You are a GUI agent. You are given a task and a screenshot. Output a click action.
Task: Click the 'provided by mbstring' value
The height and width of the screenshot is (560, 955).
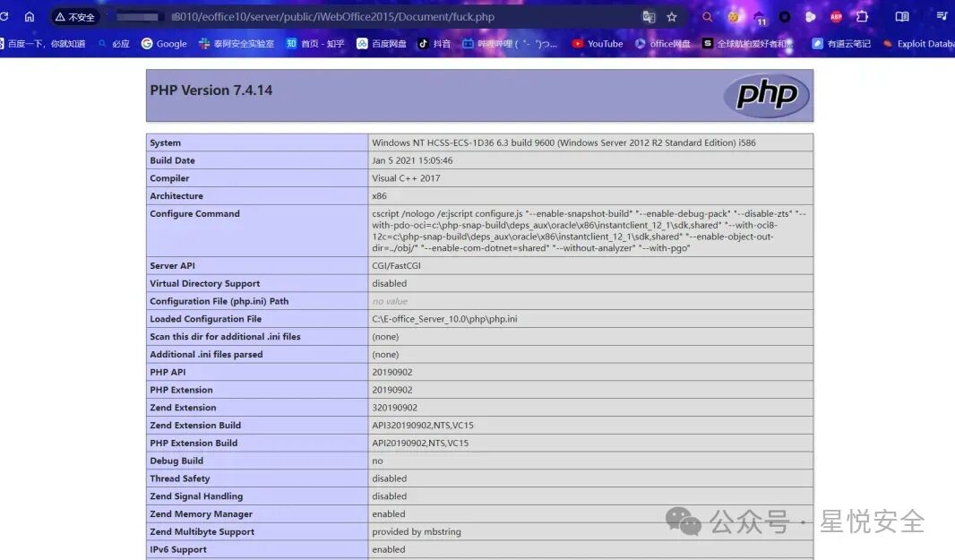click(x=417, y=531)
